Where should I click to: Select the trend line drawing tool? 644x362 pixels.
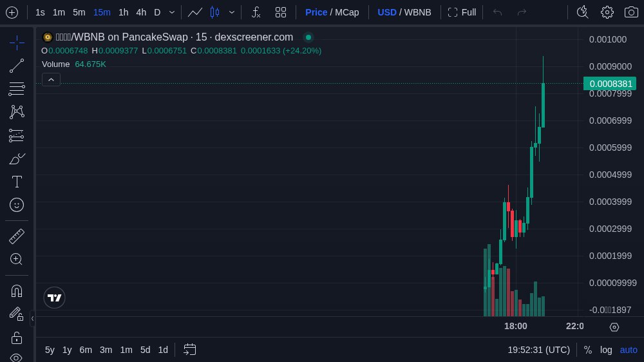pyautogui.click(x=17, y=66)
